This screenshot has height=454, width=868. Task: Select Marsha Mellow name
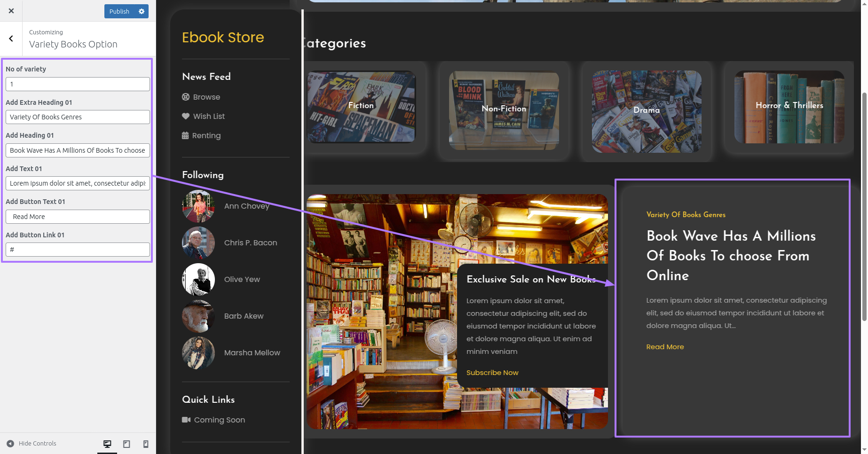pos(252,352)
